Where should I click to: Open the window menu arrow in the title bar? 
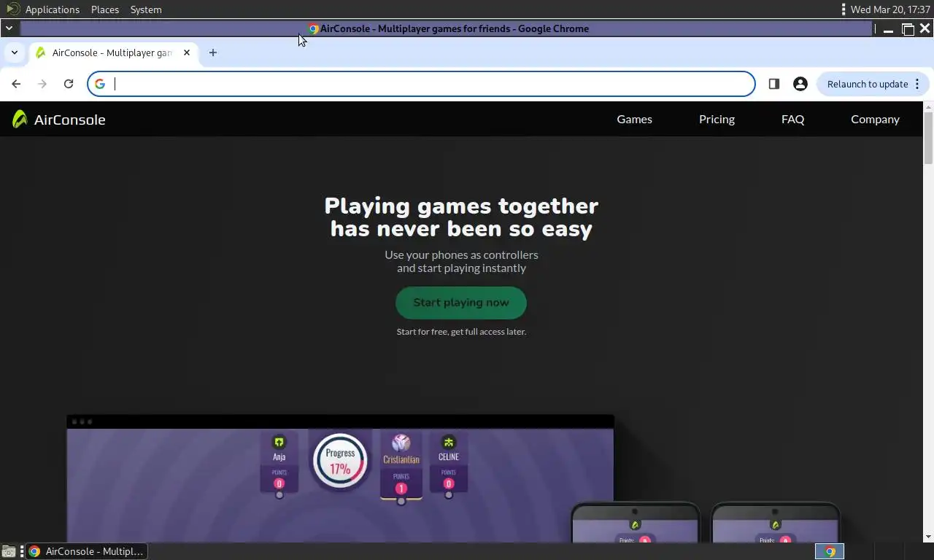tap(9, 28)
